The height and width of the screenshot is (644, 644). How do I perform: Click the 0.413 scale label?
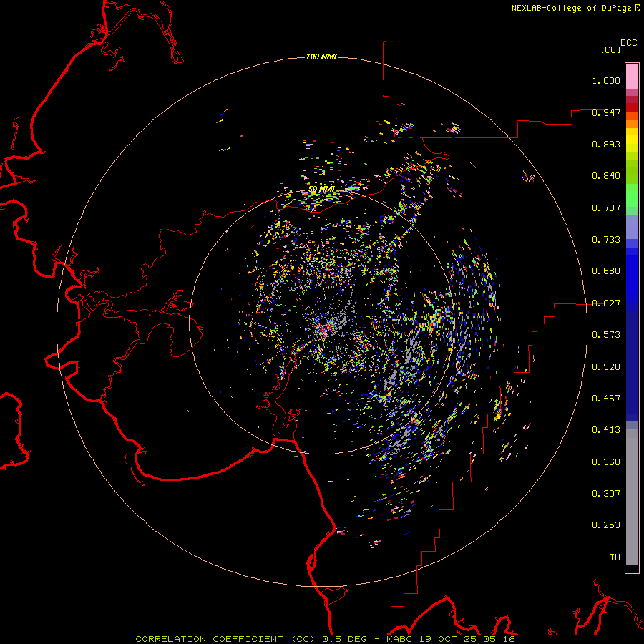click(606, 430)
